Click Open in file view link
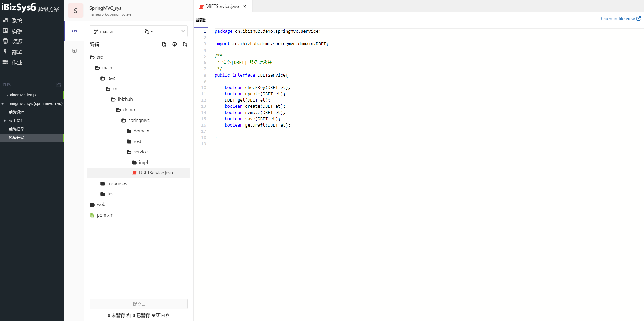Screen dimensions: 644x321 (x=621, y=19)
